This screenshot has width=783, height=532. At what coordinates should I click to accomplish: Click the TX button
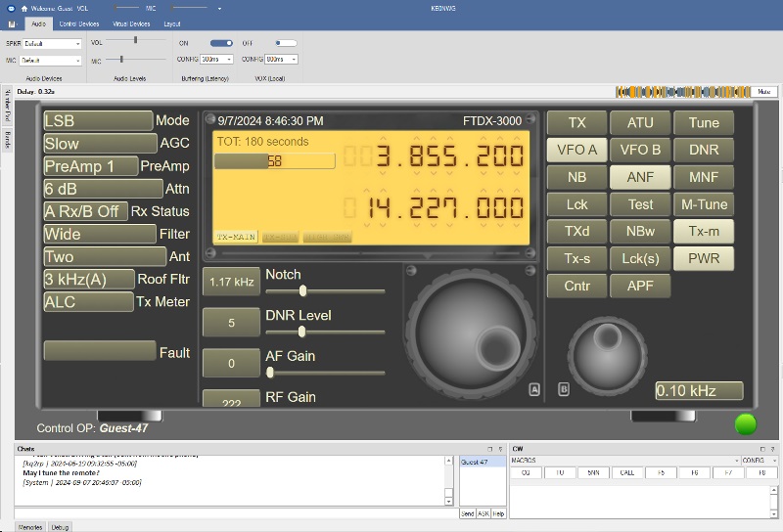pos(576,123)
